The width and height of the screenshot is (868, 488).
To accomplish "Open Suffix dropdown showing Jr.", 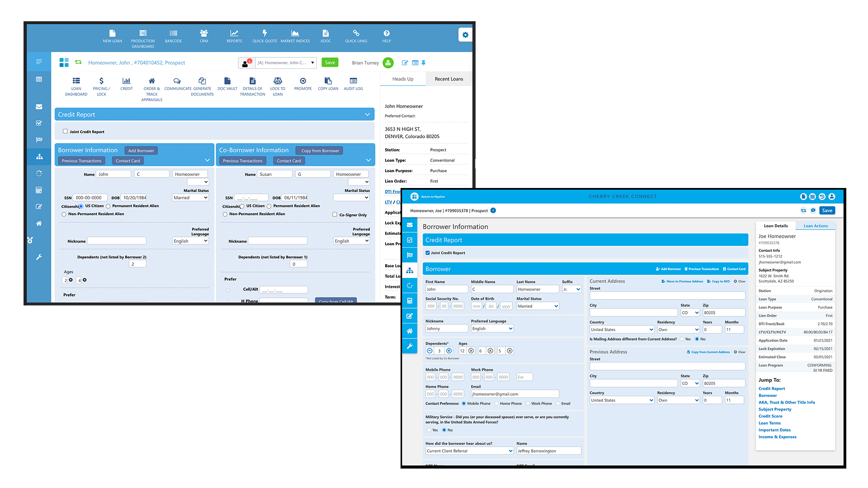I will (x=571, y=289).
